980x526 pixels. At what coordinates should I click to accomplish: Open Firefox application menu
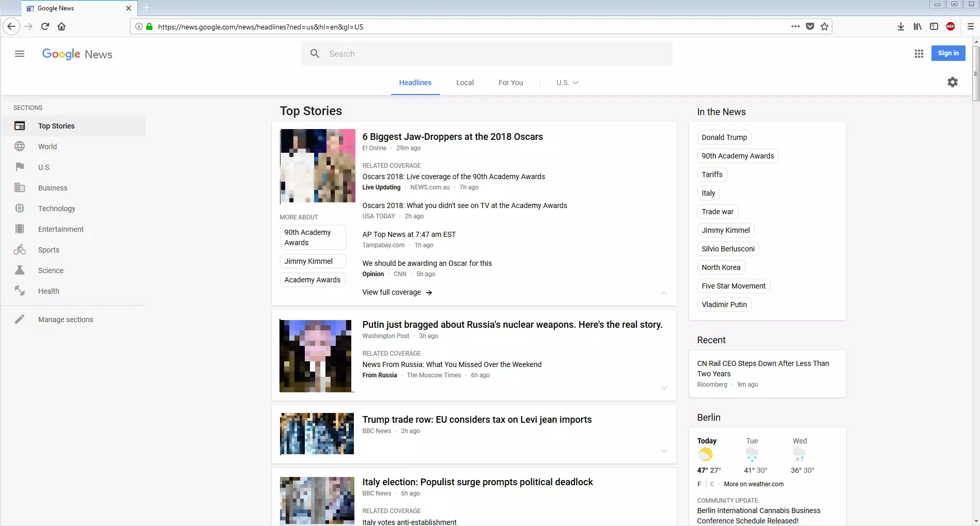(x=970, y=26)
